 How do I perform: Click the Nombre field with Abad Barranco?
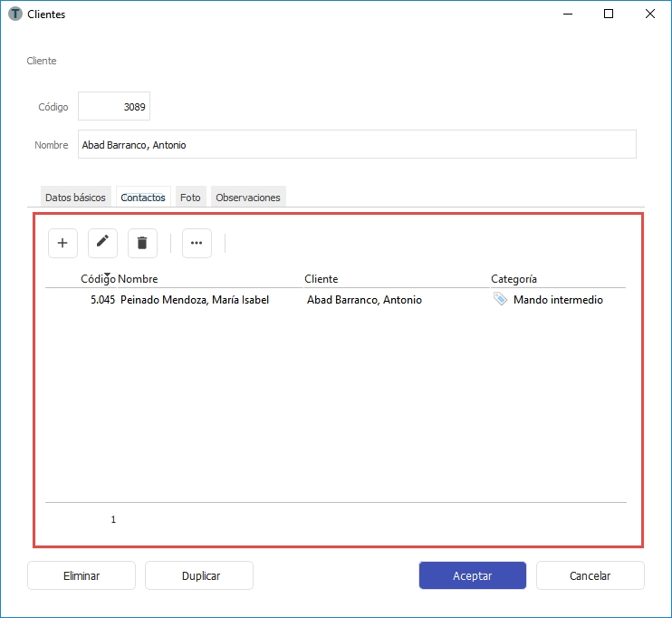click(357, 145)
